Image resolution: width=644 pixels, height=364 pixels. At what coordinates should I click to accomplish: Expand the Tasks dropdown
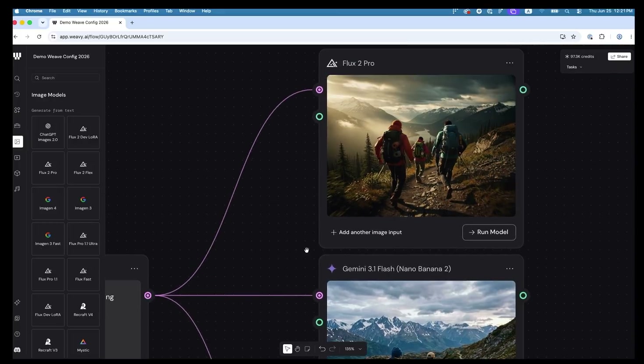(574, 67)
